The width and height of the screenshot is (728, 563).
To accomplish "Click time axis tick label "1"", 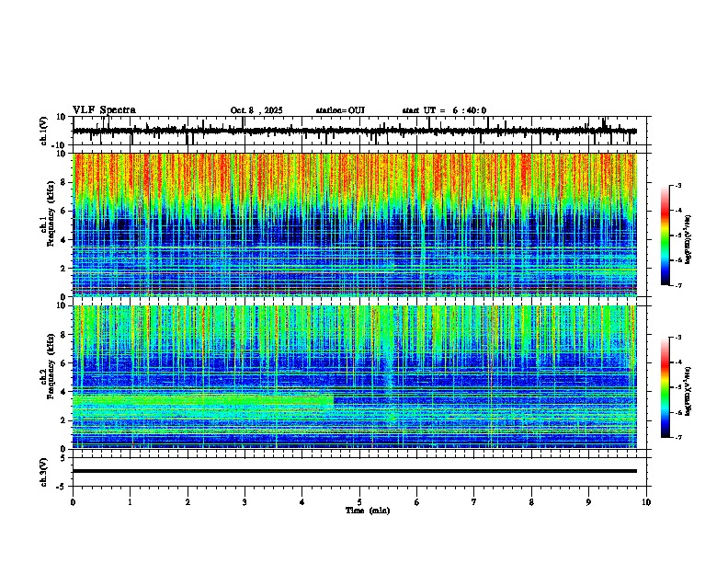I will (130, 502).
